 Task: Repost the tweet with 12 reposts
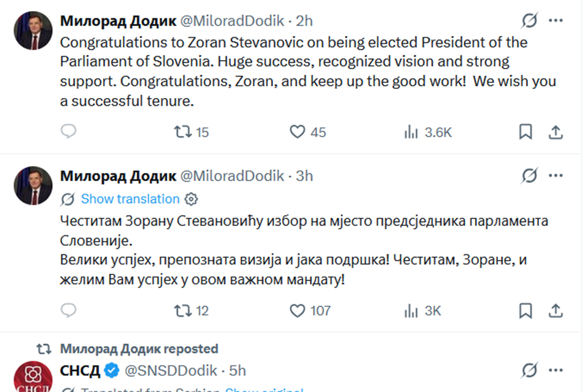pyautogui.click(x=183, y=310)
